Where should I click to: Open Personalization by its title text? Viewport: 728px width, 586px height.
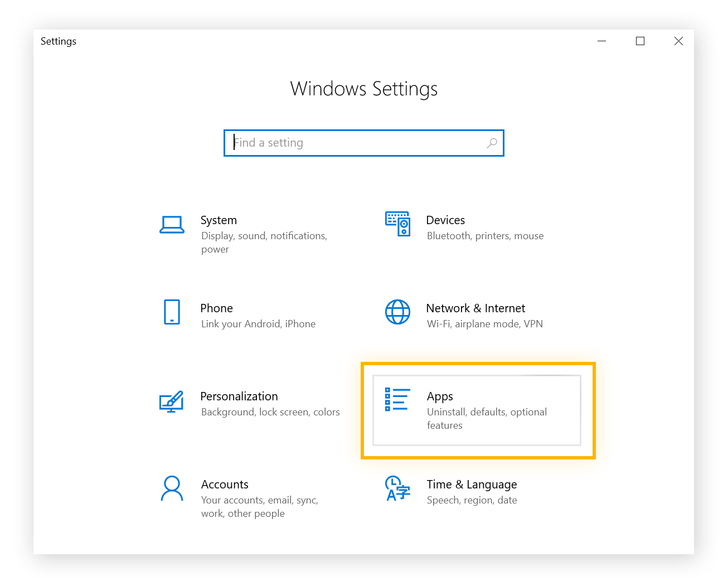239,396
